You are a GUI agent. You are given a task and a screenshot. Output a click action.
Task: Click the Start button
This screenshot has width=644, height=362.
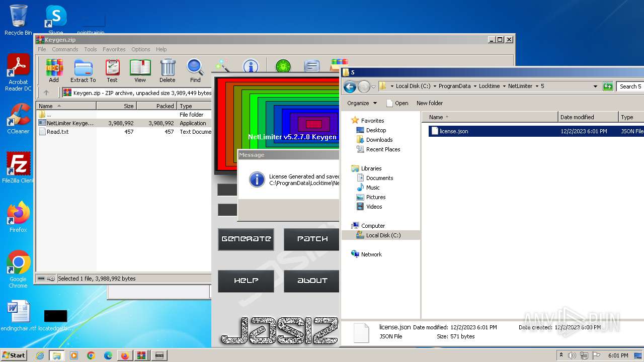[x=14, y=355]
